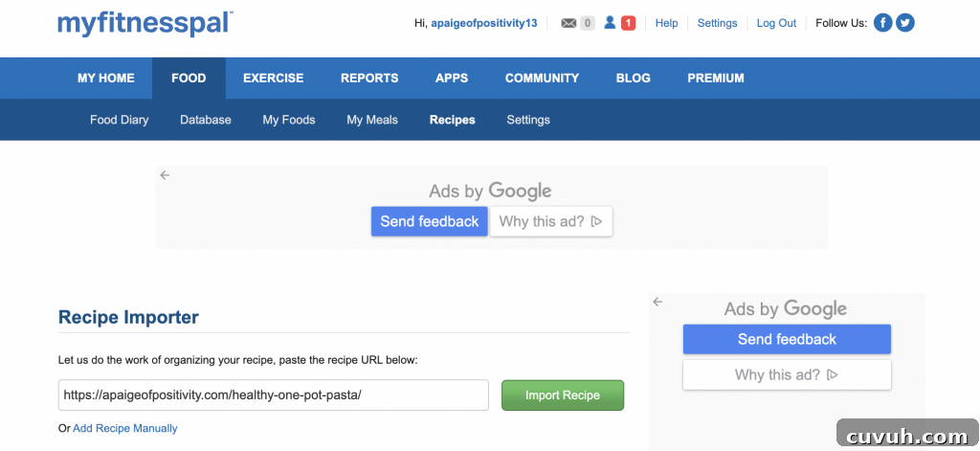Click the back arrow in top ad banner
The width and height of the screenshot is (980, 451).
coord(165,175)
